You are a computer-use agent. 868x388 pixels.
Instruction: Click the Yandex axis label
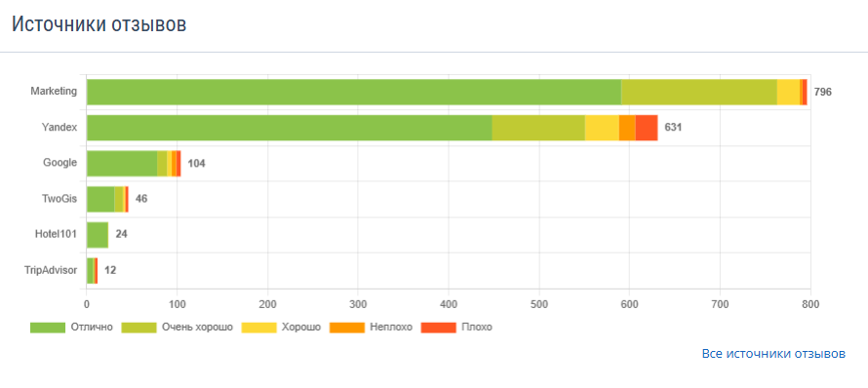click(59, 128)
